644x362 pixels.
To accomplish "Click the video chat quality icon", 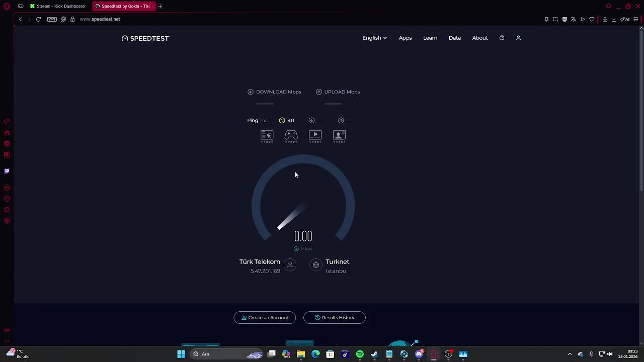I will click(x=340, y=135).
